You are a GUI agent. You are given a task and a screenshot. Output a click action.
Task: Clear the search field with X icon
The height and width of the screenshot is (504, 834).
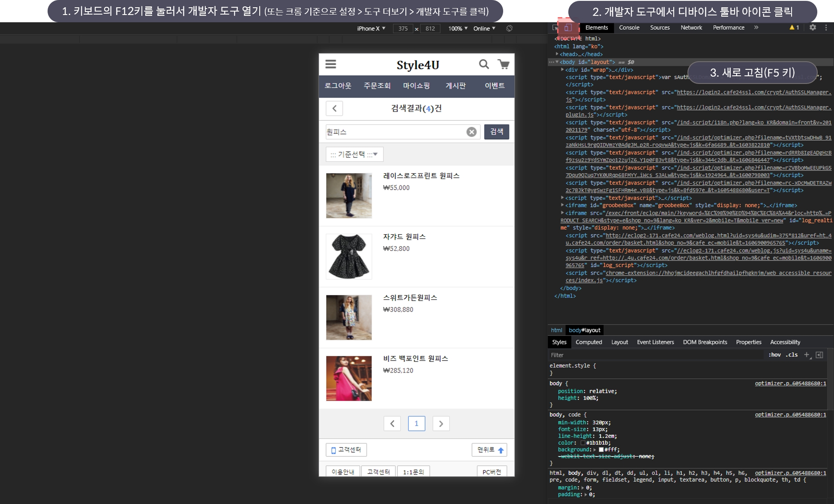tap(471, 132)
